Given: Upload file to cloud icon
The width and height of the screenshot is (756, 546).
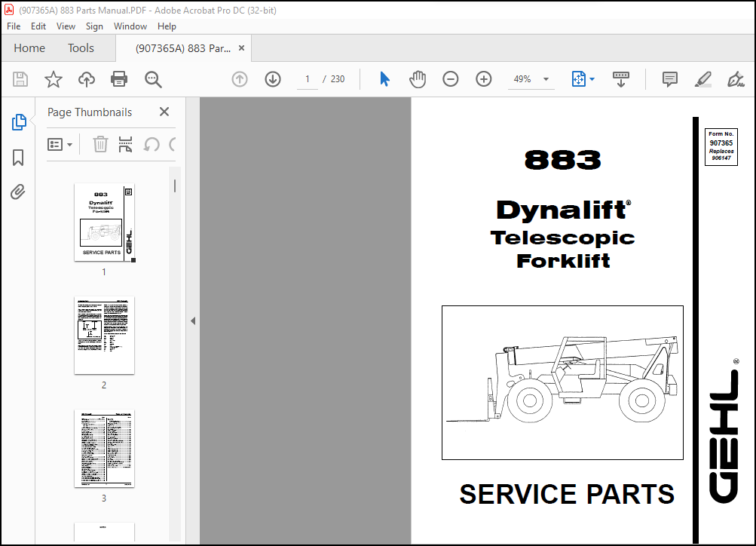Looking at the screenshot, I should click(x=87, y=79).
